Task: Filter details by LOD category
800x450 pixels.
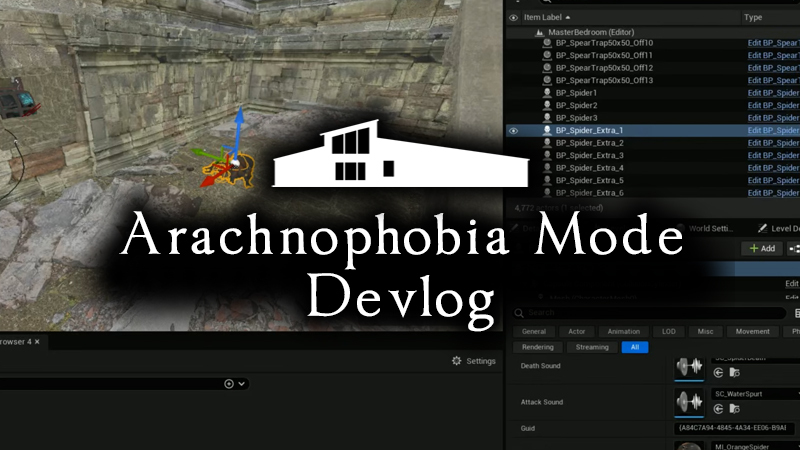Action: (668, 332)
